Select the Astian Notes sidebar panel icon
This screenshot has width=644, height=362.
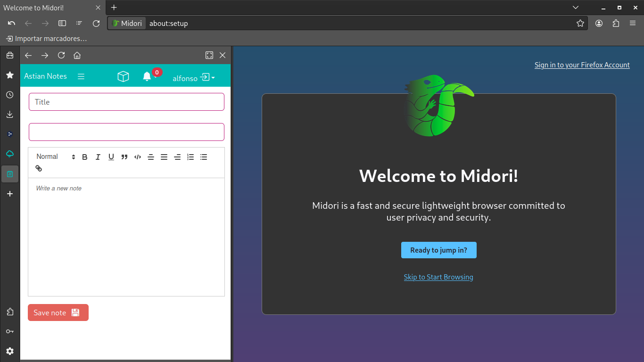[10, 174]
